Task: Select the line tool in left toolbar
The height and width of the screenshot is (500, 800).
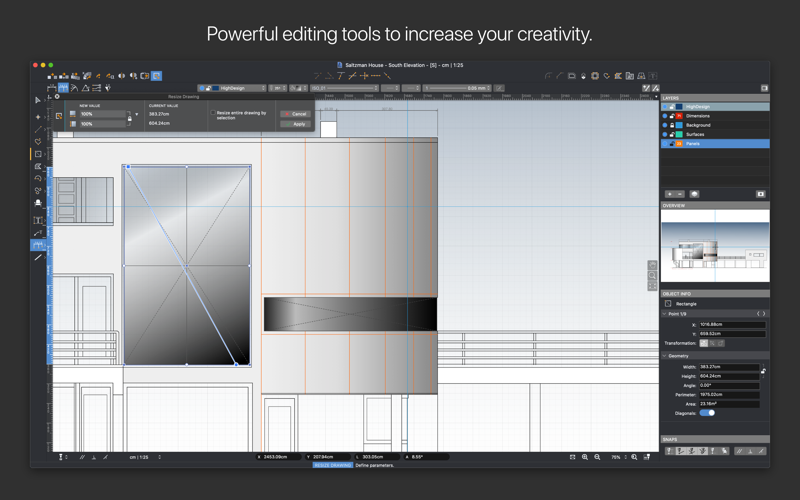Action: click(38, 258)
